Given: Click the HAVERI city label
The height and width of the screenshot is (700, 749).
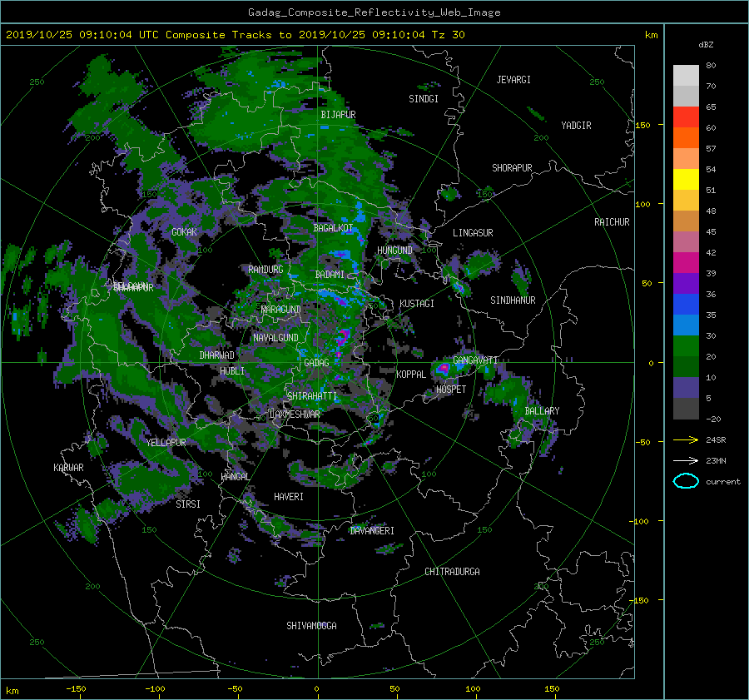Looking at the screenshot, I should point(289,497).
